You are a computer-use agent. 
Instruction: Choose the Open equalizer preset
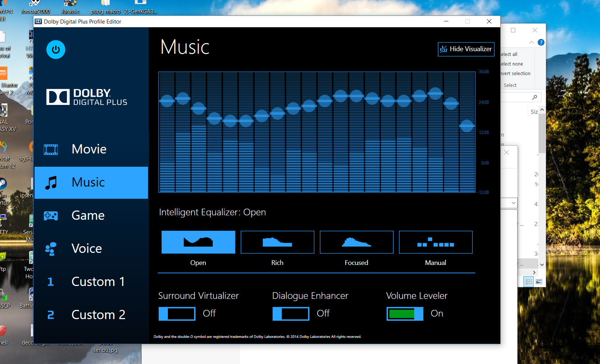click(198, 242)
